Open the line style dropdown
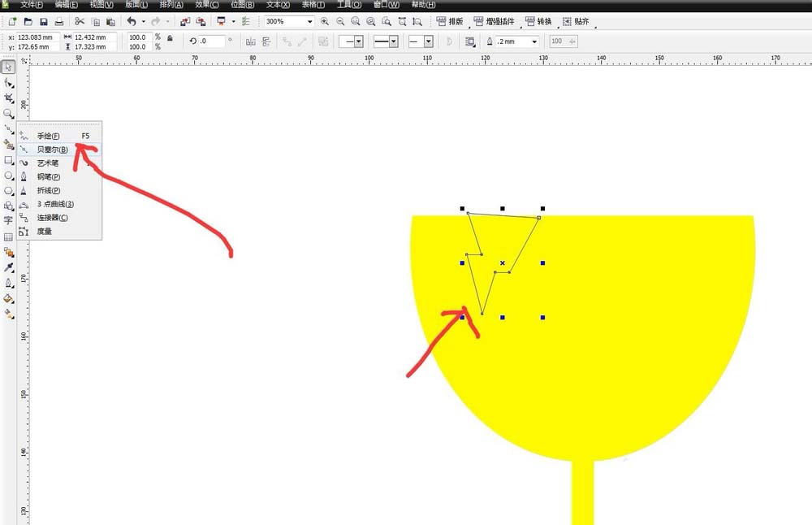Viewport: 812px width, 525px height. 393,41
